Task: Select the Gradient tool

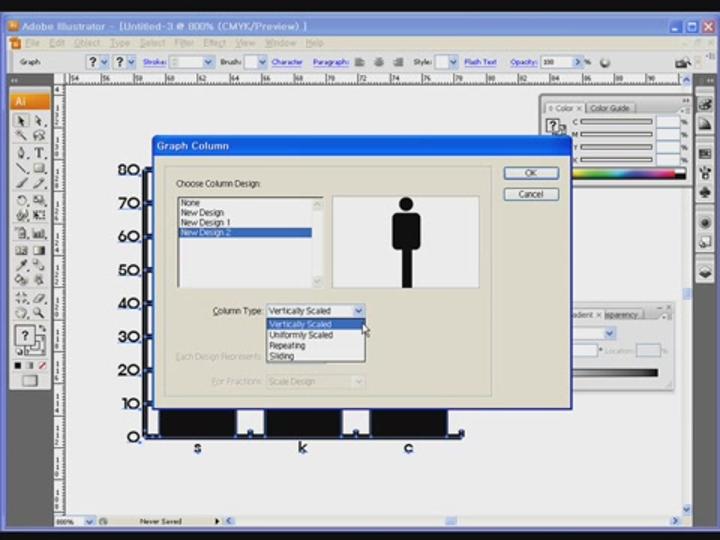Action: coord(39,250)
